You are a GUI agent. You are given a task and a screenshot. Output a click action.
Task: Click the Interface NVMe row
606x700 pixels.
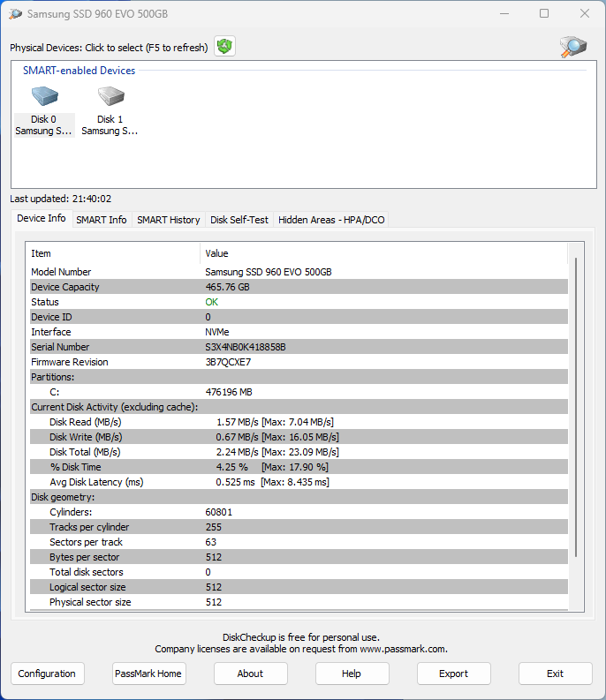coord(299,332)
